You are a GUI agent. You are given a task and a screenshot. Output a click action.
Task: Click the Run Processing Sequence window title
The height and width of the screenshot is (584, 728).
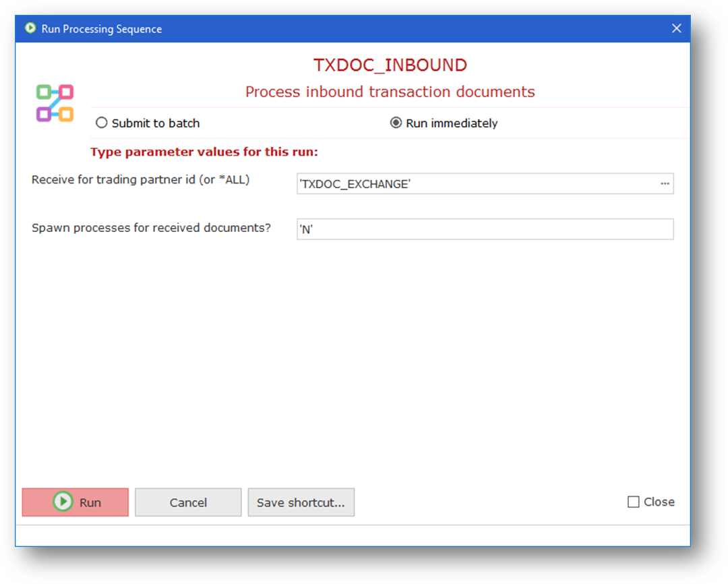pyautogui.click(x=102, y=29)
